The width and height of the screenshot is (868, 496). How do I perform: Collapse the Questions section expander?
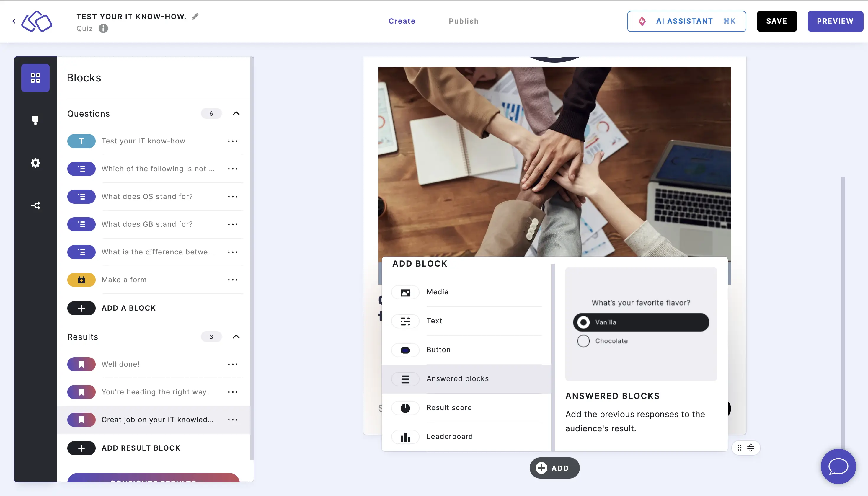[236, 113]
